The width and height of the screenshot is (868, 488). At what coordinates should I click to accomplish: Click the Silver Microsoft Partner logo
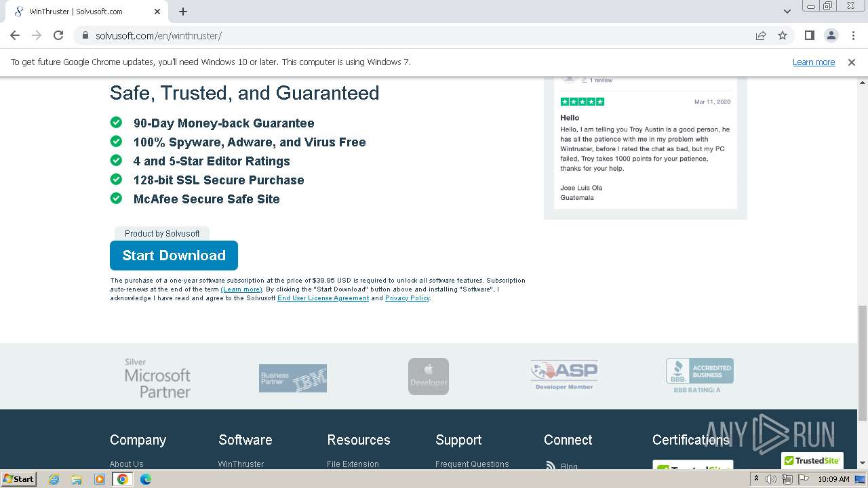[157, 378]
